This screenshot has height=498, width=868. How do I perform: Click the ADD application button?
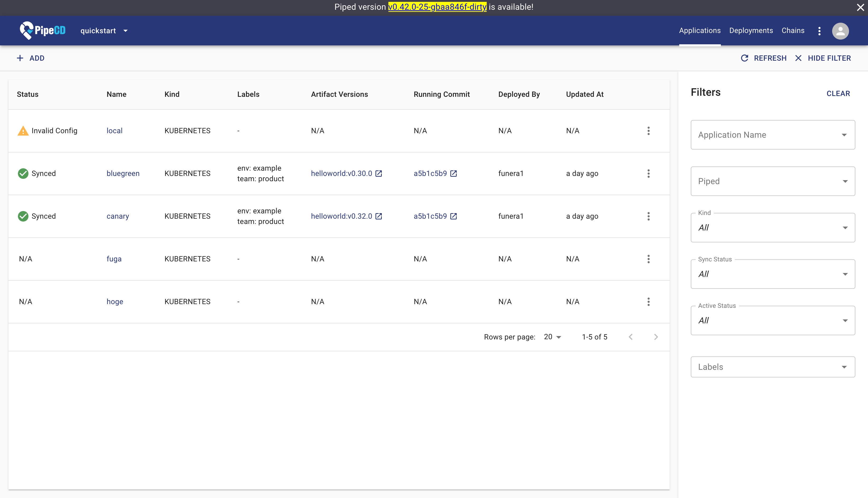tap(30, 58)
